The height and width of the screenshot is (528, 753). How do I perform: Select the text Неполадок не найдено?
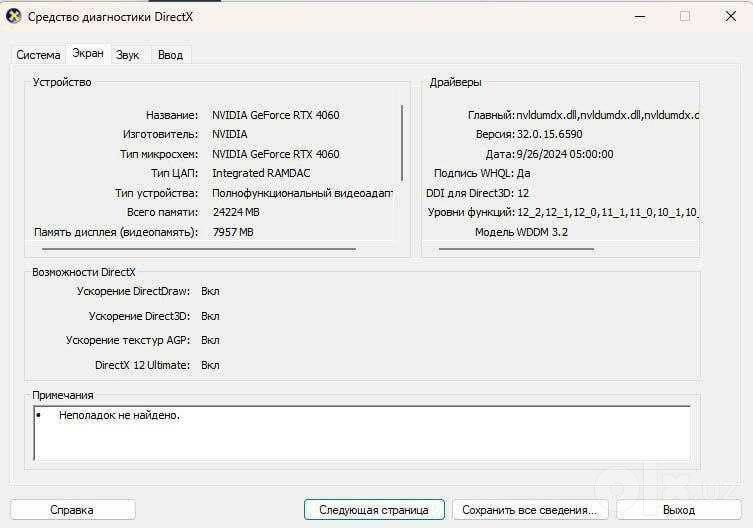(119, 415)
